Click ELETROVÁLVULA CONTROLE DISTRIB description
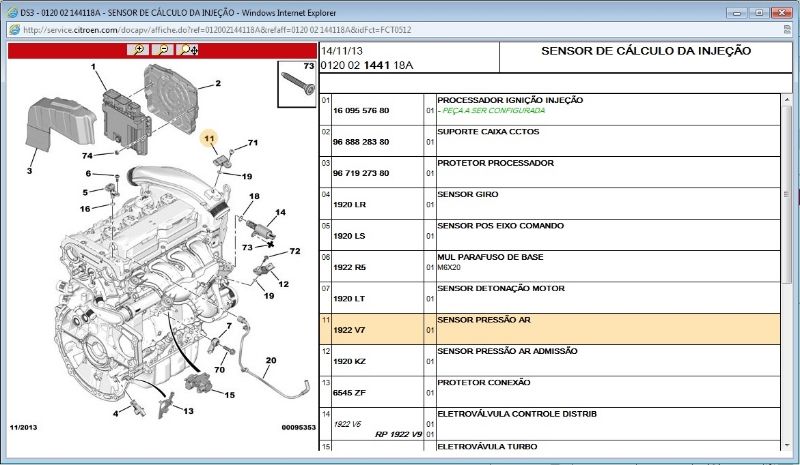This screenshot has height=465, width=800. 517,414
